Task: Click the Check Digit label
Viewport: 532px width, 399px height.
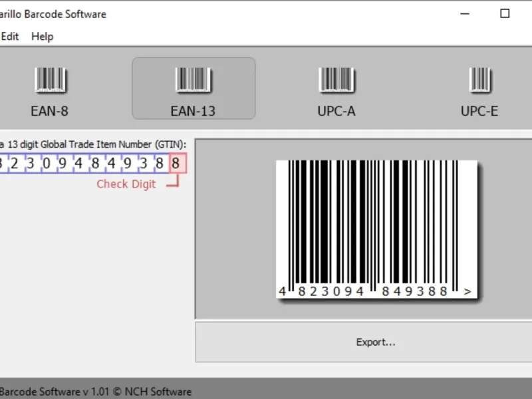Action: pyautogui.click(x=126, y=184)
